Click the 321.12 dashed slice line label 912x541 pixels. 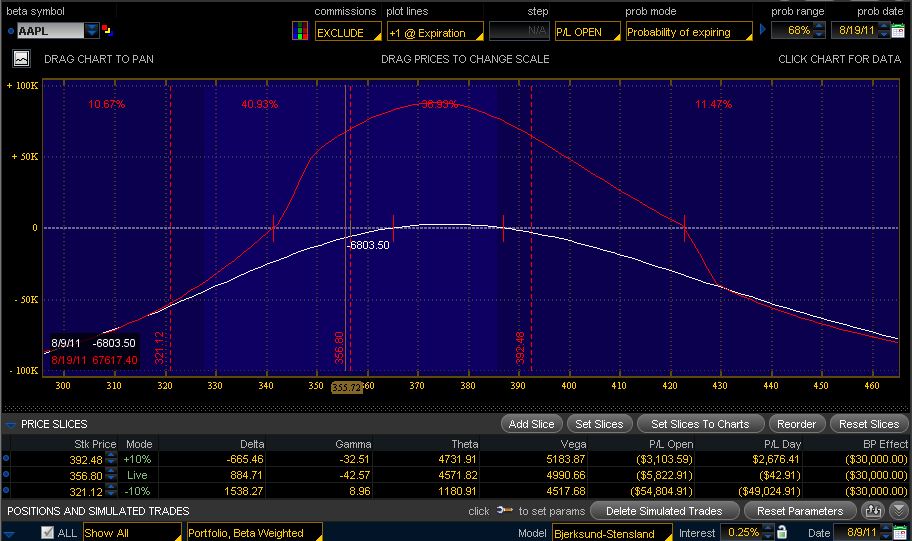[x=159, y=348]
